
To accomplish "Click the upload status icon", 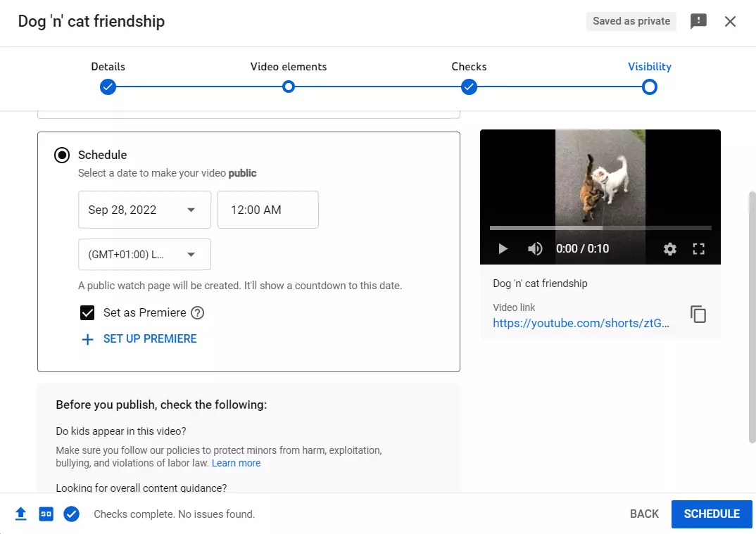I will coord(20,514).
